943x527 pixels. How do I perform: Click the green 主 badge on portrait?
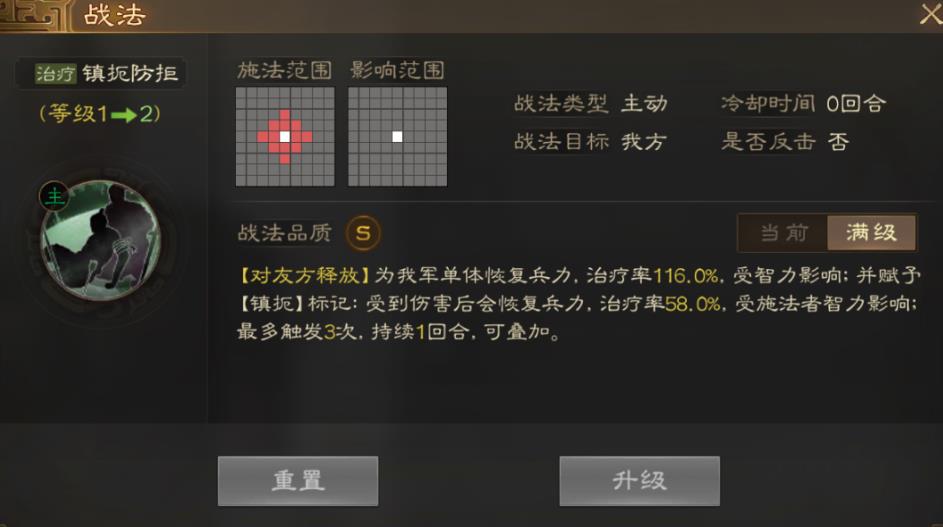point(54,196)
